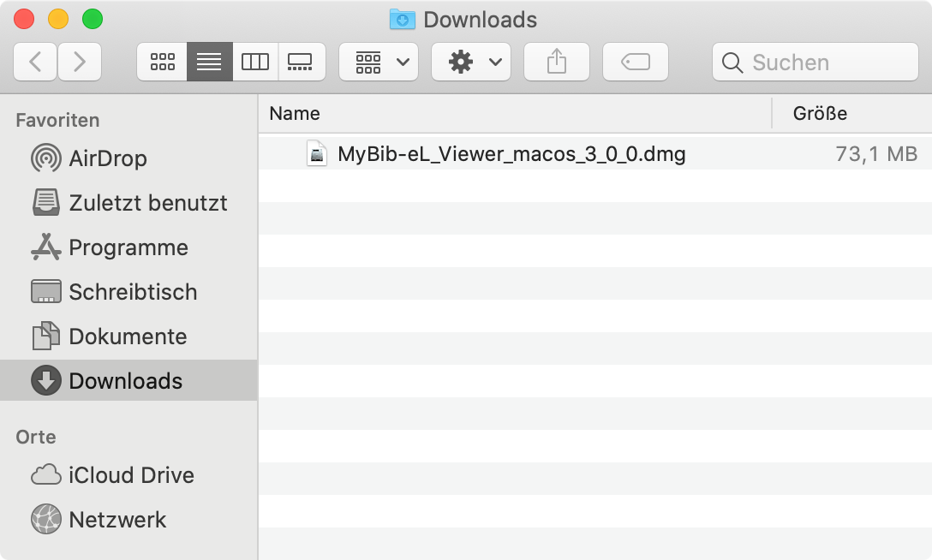This screenshot has width=932, height=560.
Task: Open iCloud Drive in the sidebar
Action: pyautogui.click(x=128, y=475)
